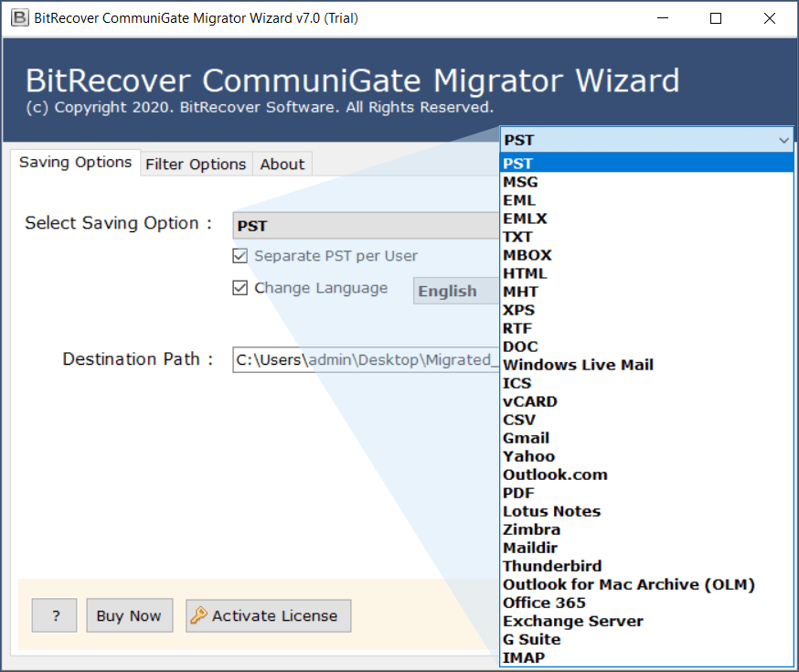Click the key icon on Activate License
This screenshot has width=799, height=672.
coord(198,615)
